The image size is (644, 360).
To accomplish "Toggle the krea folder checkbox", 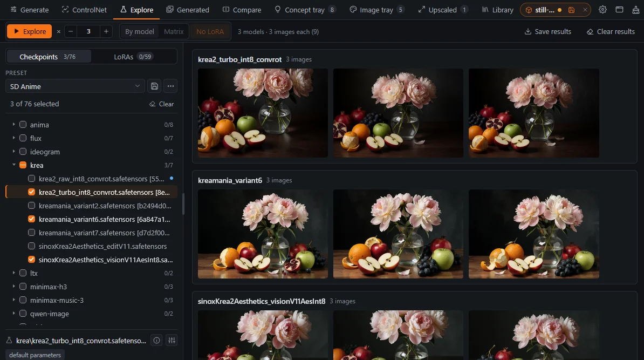I will point(23,165).
